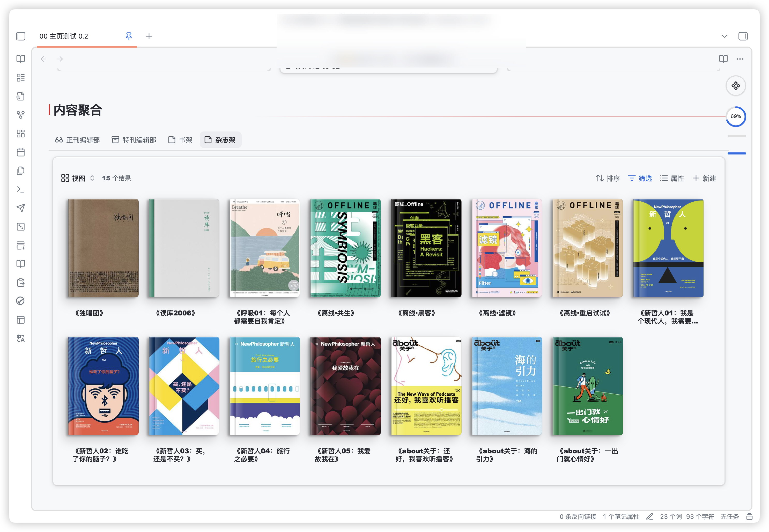Image resolution: width=769 pixels, height=532 pixels.
Task: Click the paper plane send icon
Action: coord(21,208)
